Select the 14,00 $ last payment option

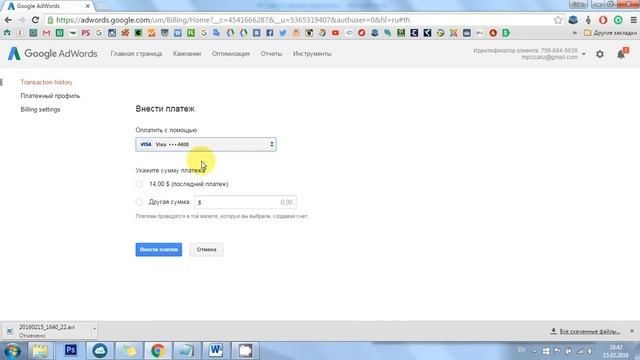click(x=139, y=184)
